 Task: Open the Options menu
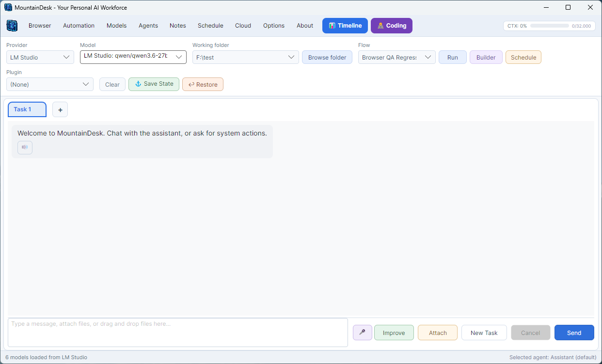click(x=274, y=26)
